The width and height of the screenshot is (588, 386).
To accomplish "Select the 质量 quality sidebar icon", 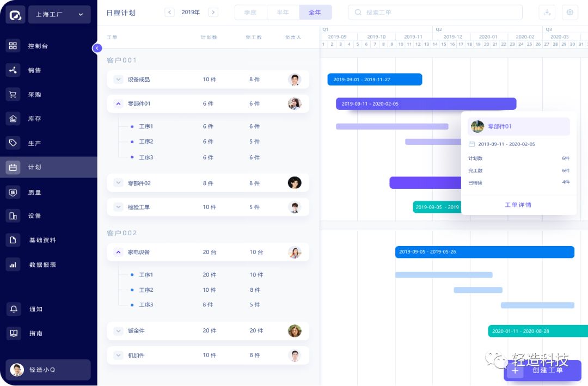I will pos(13,192).
